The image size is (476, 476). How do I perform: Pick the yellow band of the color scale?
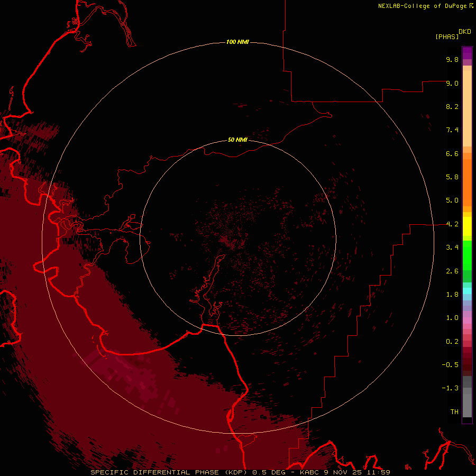click(467, 226)
